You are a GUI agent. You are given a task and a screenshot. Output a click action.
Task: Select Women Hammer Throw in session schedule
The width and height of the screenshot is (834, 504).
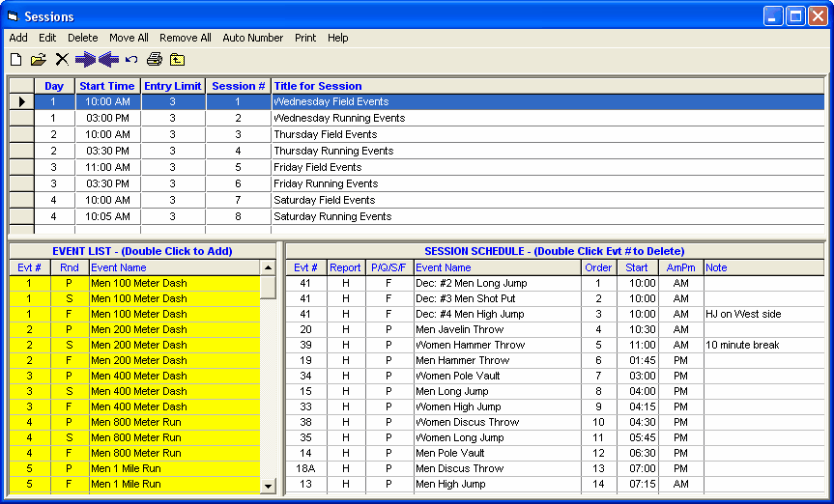click(470, 345)
